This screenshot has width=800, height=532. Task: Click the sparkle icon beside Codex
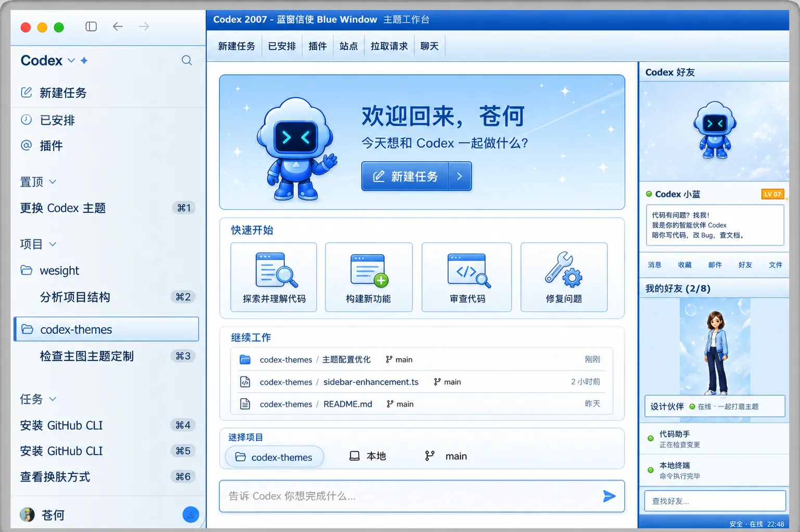[x=84, y=60]
